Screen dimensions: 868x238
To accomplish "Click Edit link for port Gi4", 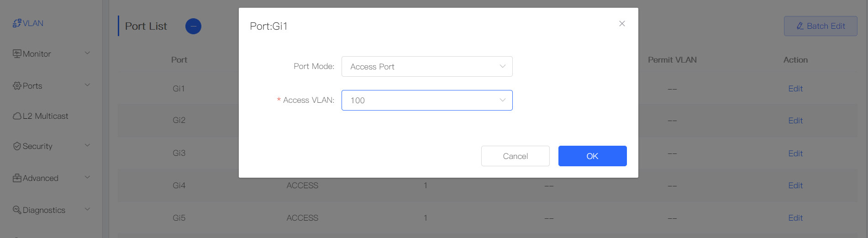I will (795, 185).
